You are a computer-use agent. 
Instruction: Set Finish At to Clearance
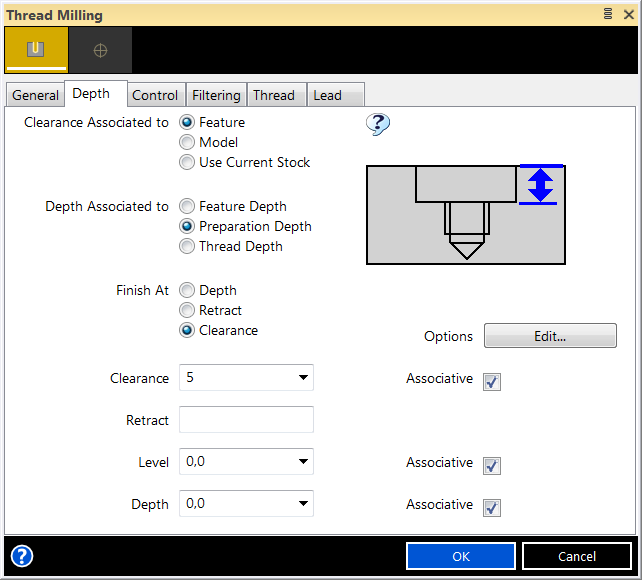[187, 330]
